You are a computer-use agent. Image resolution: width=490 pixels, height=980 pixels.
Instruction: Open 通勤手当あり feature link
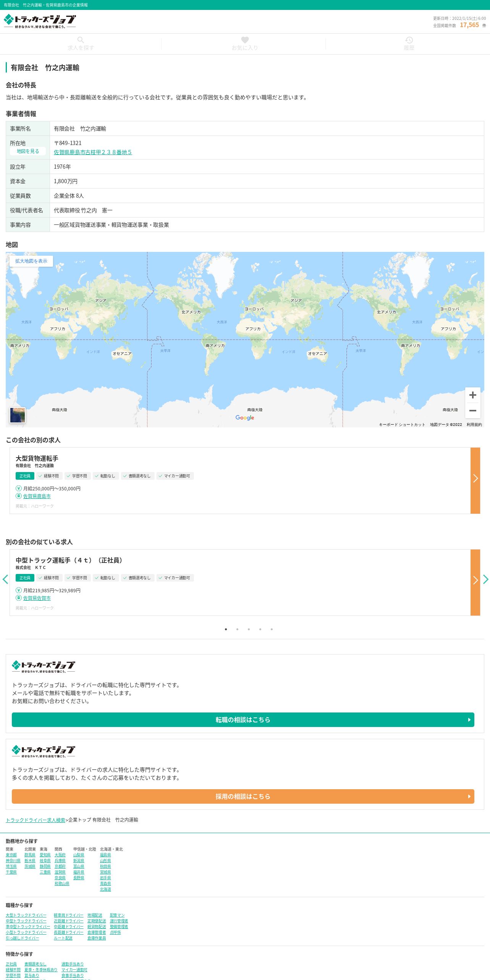point(73,964)
